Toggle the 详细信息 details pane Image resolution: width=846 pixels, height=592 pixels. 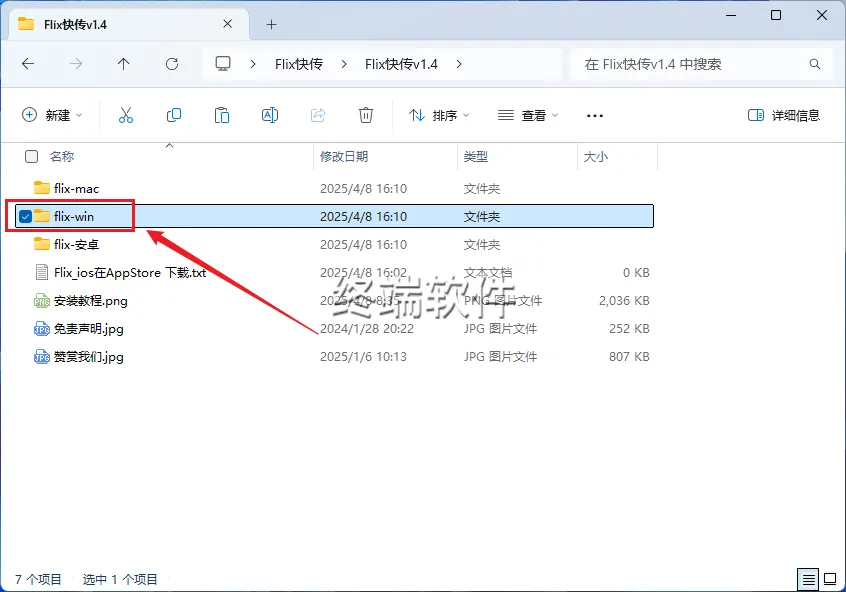(784, 115)
